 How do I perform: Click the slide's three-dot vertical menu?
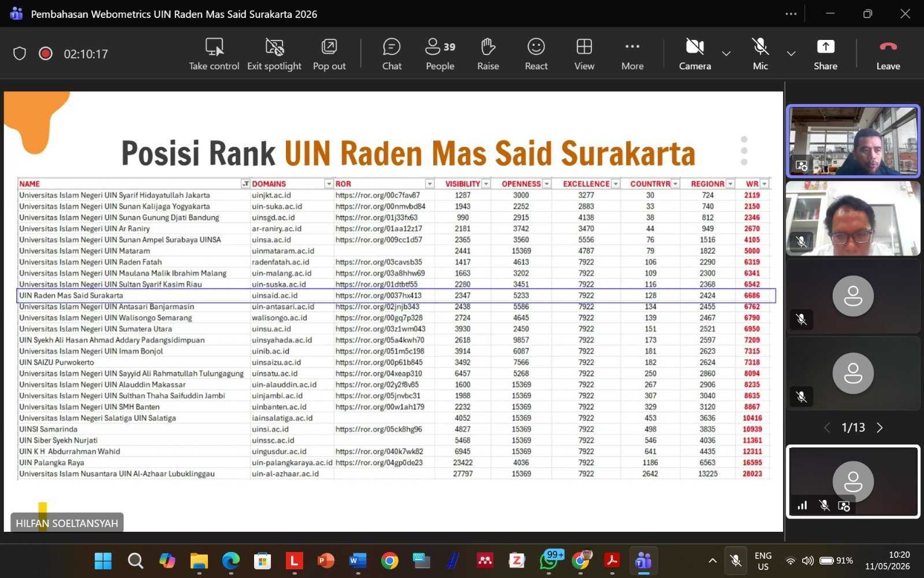744,150
